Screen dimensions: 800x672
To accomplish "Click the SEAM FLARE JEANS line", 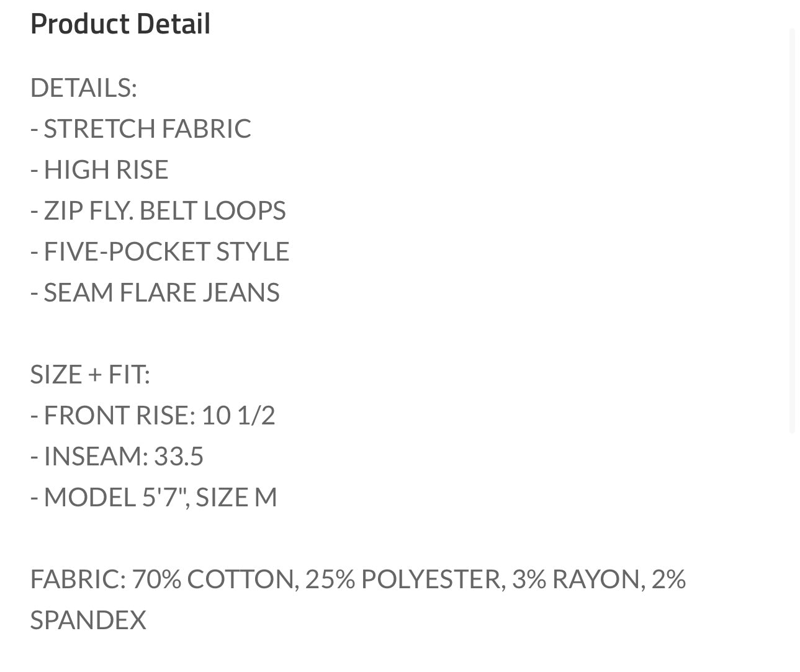I will pyautogui.click(x=155, y=292).
